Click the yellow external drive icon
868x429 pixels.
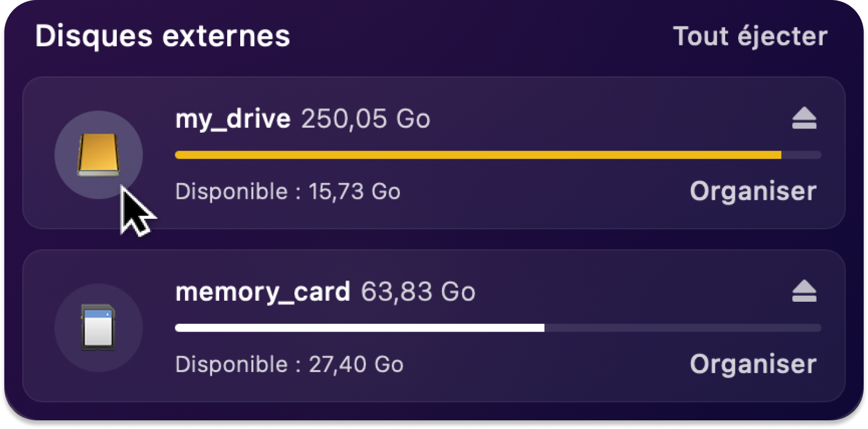pos(98,154)
